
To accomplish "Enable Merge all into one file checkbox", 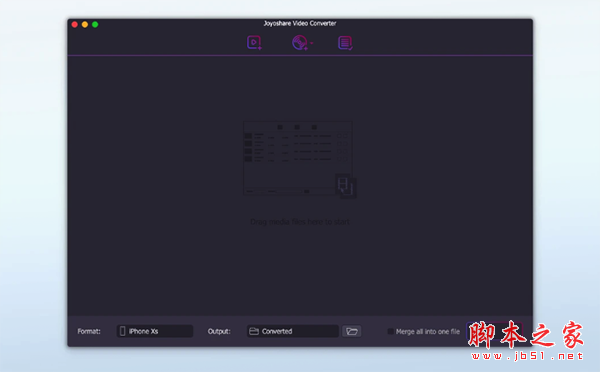I will (x=390, y=331).
